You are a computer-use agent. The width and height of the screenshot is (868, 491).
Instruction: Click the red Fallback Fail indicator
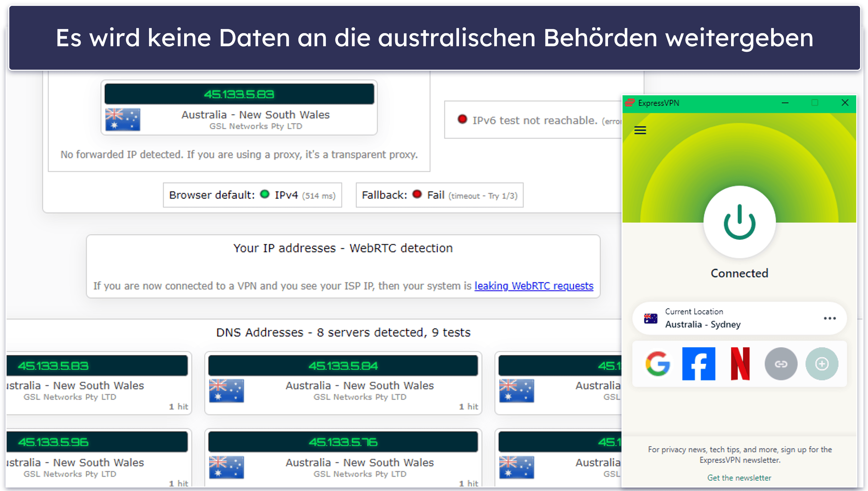point(417,194)
